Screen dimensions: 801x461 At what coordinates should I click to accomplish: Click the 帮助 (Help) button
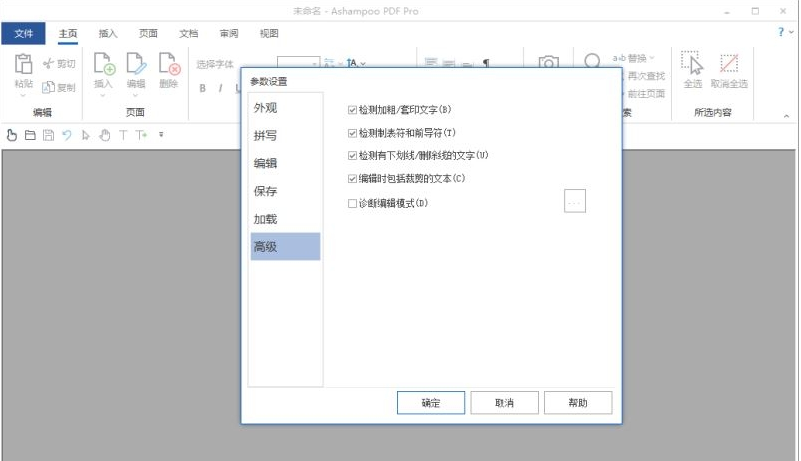pos(578,403)
